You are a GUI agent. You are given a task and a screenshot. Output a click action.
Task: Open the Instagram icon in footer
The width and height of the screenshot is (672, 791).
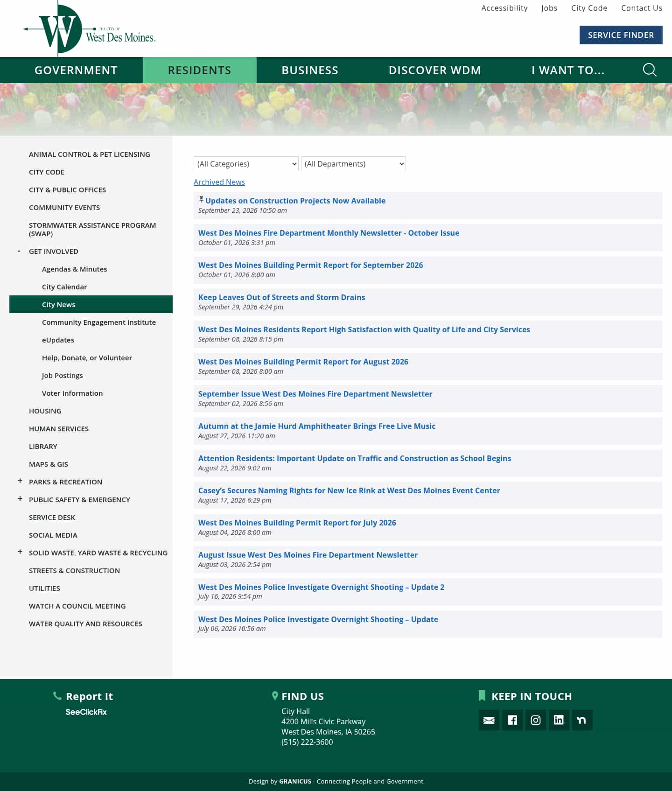point(536,720)
